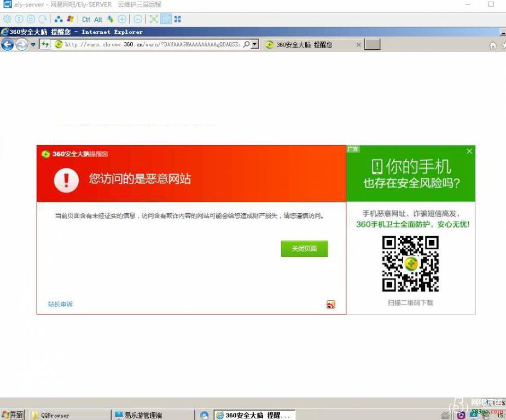Open the 站长申诉 link
Screen dimensions: 506x420
60,304
